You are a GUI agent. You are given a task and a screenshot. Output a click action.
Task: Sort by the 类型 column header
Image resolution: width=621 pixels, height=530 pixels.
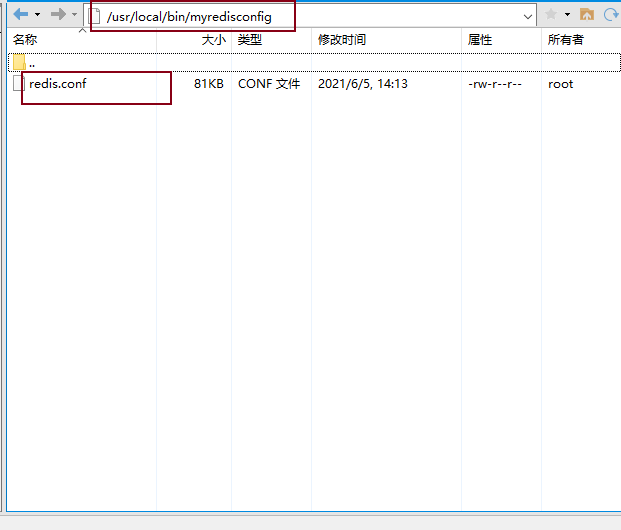pyautogui.click(x=272, y=40)
